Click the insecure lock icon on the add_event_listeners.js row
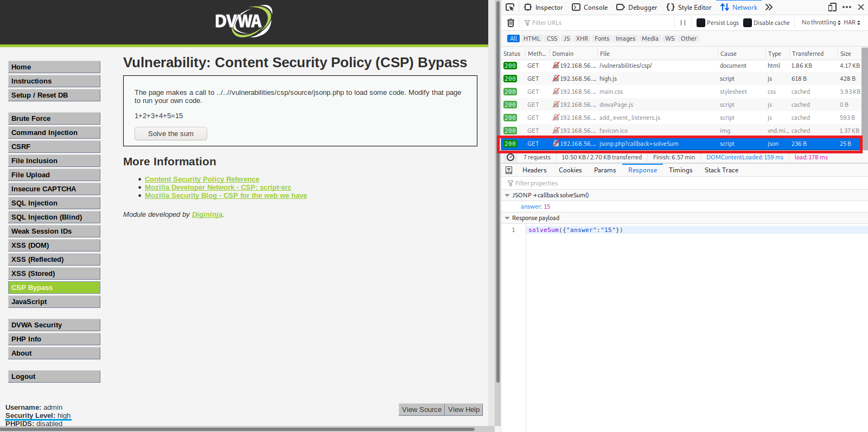 556,118
